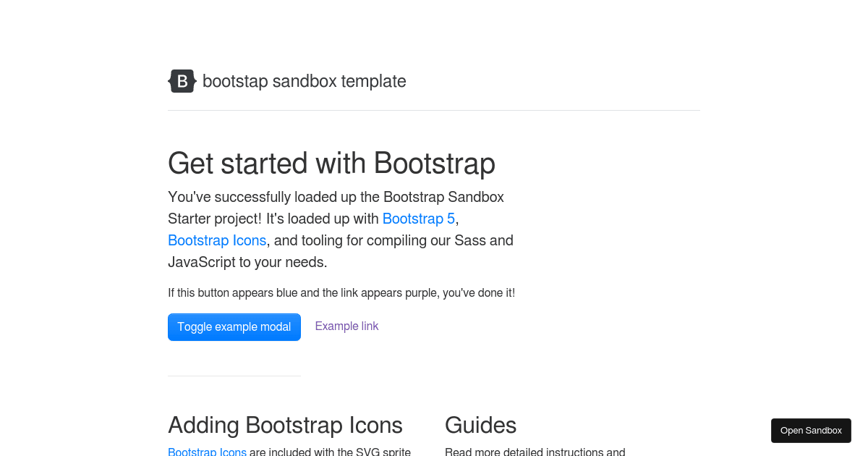Select the dark Bootstrap brand mark
The width and height of the screenshot is (868, 456).
click(182, 81)
